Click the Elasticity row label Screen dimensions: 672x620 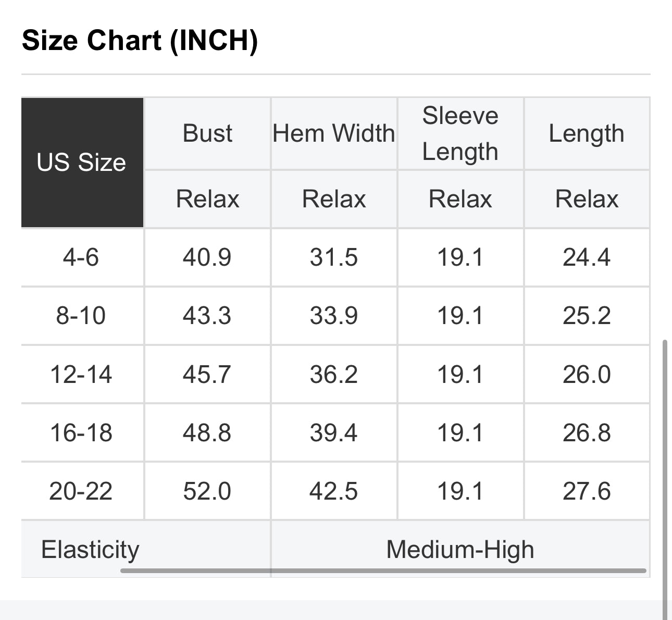91,550
